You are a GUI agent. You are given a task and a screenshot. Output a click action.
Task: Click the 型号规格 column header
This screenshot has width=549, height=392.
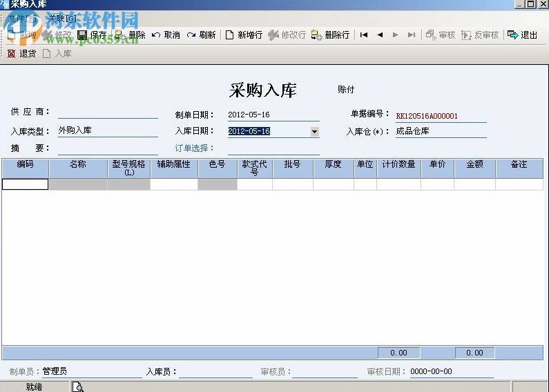pyautogui.click(x=128, y=168)
